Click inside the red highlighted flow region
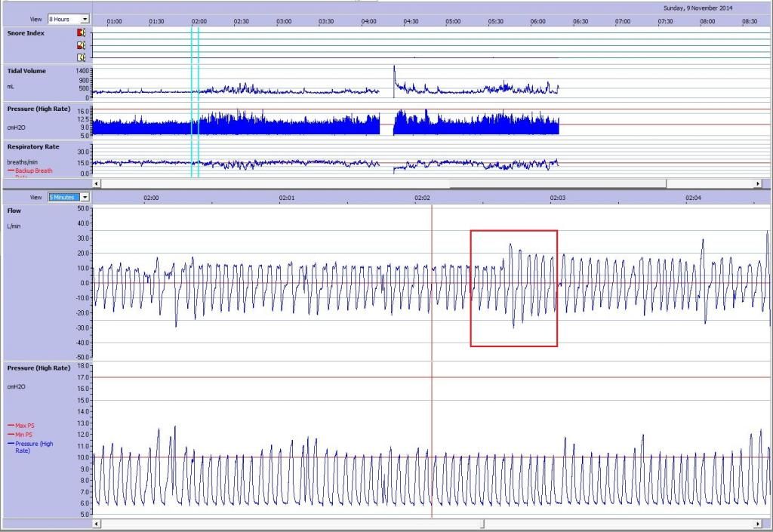Viewport: 773px width, 532px height. [x=513, y=288]
